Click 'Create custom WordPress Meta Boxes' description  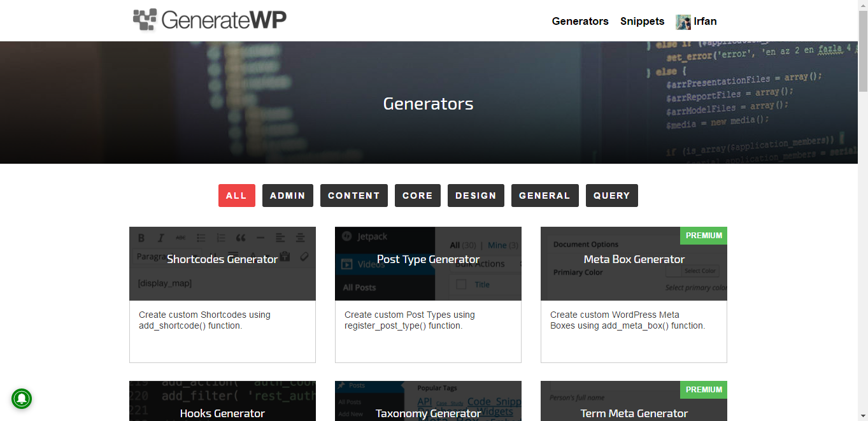pos(627,320)
